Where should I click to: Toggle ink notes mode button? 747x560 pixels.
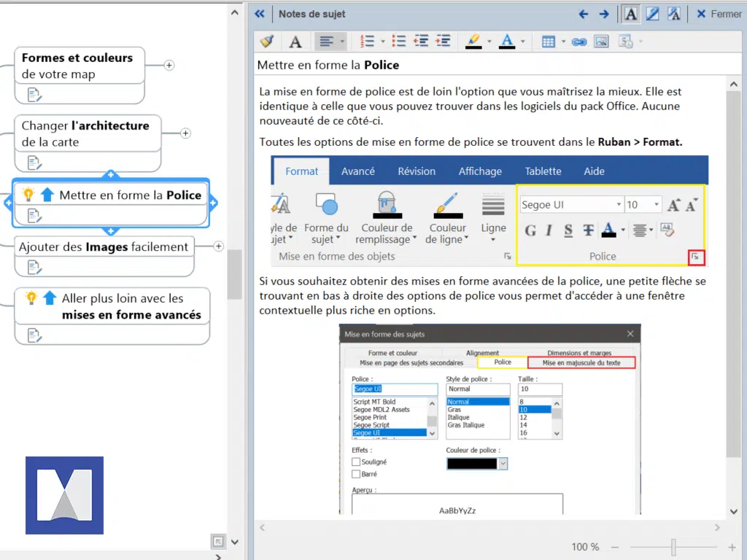pyautogui.click(x=652, y=14)
